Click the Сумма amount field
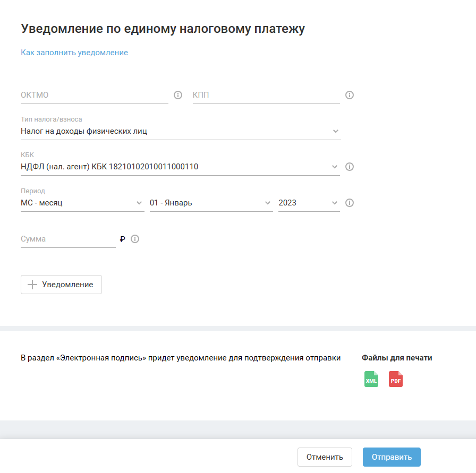 (x=67, y=239)
